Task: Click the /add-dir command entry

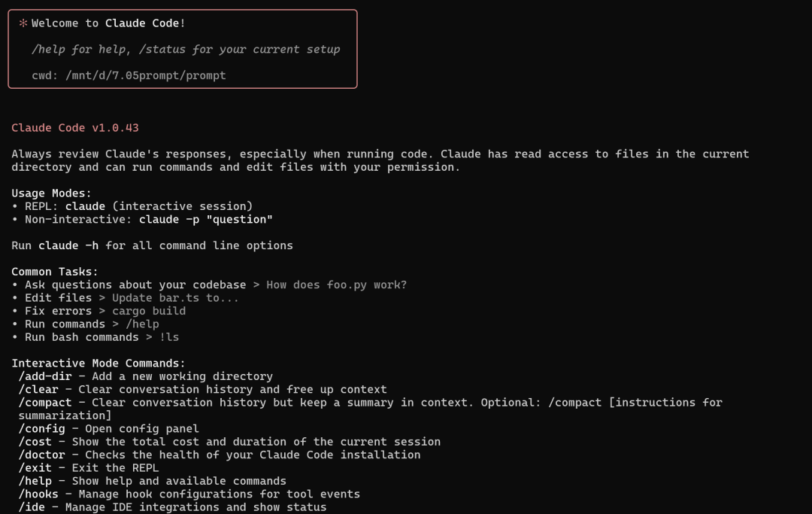Action: pyautogui.click(x=146, y=376)
